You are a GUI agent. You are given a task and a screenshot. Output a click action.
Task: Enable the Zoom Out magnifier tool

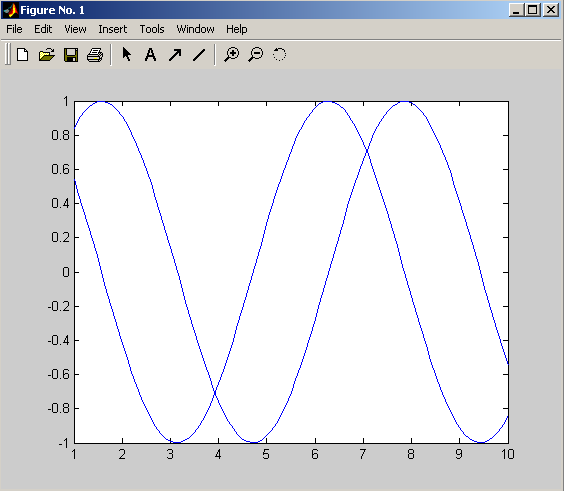(255, 55)
